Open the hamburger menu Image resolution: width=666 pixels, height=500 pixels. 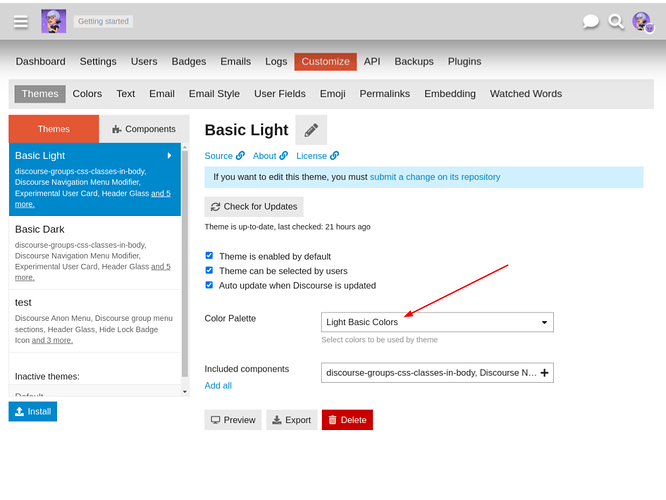[20, 21]
